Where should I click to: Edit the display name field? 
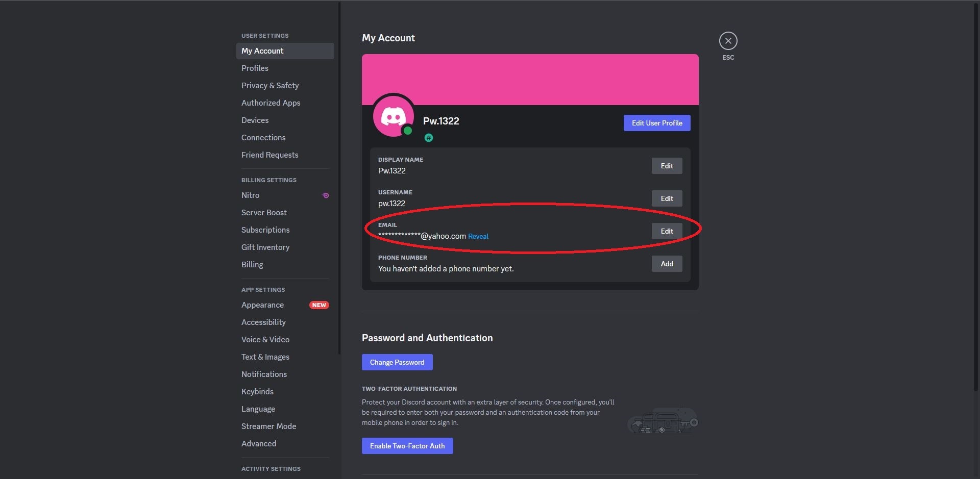(x=667, y=166)
